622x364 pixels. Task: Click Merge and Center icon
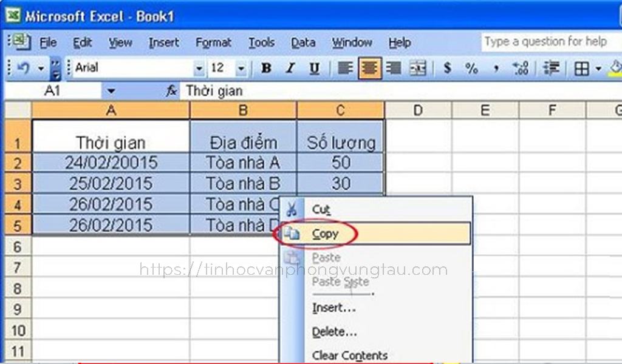pos(418,68)
